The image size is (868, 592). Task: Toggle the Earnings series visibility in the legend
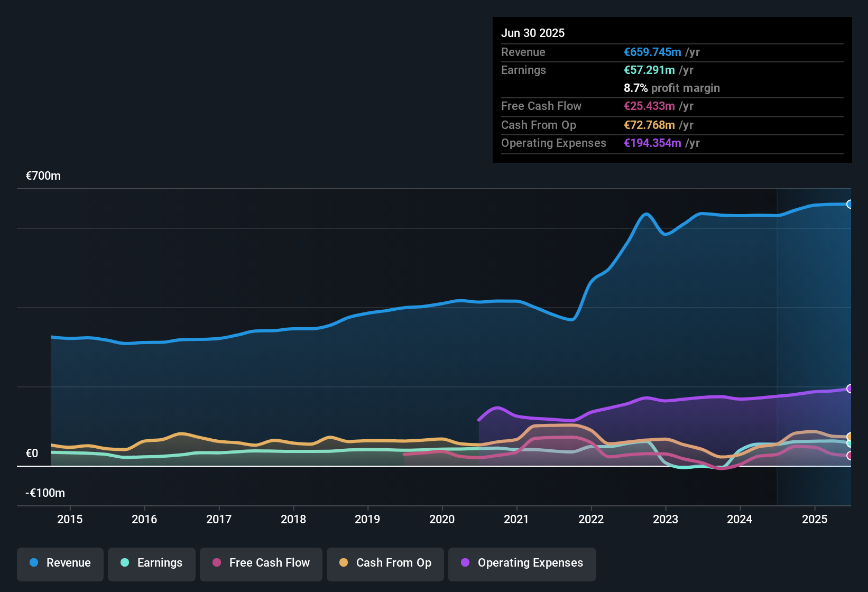click(x=152, y=563)
